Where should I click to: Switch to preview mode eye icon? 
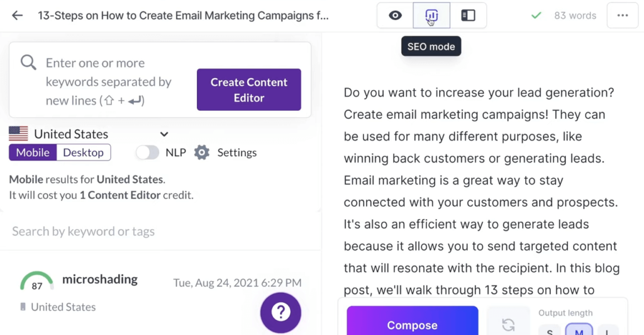(395, 15)
